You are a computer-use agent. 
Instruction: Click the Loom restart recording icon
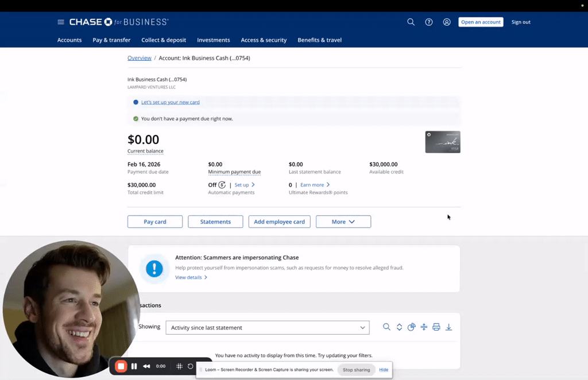(191, 366)
